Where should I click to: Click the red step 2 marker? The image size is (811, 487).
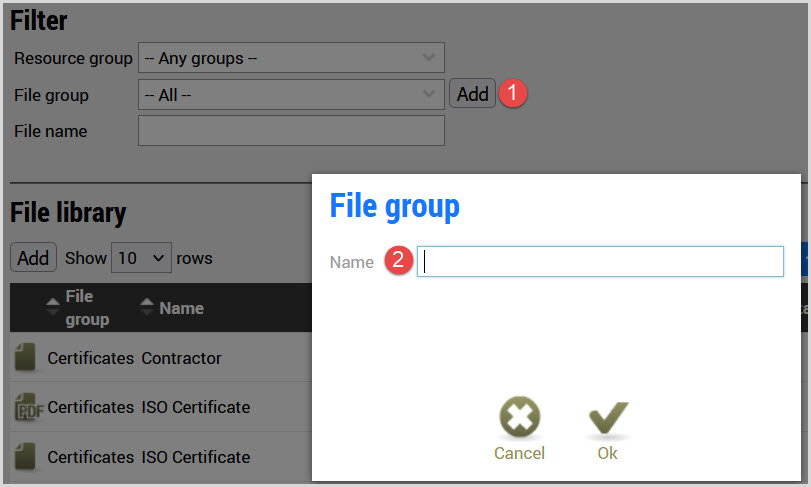[x=399, y=261]
